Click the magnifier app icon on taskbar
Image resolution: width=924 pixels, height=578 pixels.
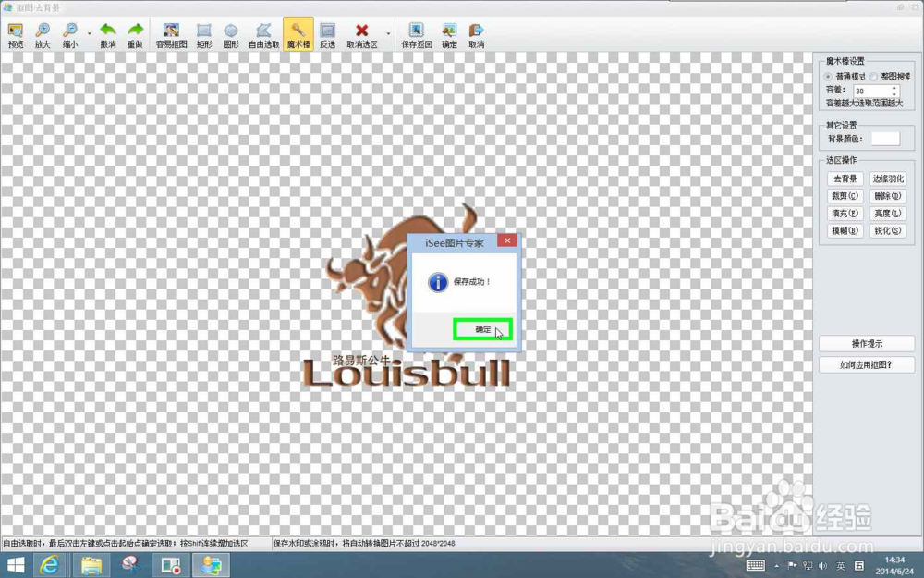click(x=131, y=565)
